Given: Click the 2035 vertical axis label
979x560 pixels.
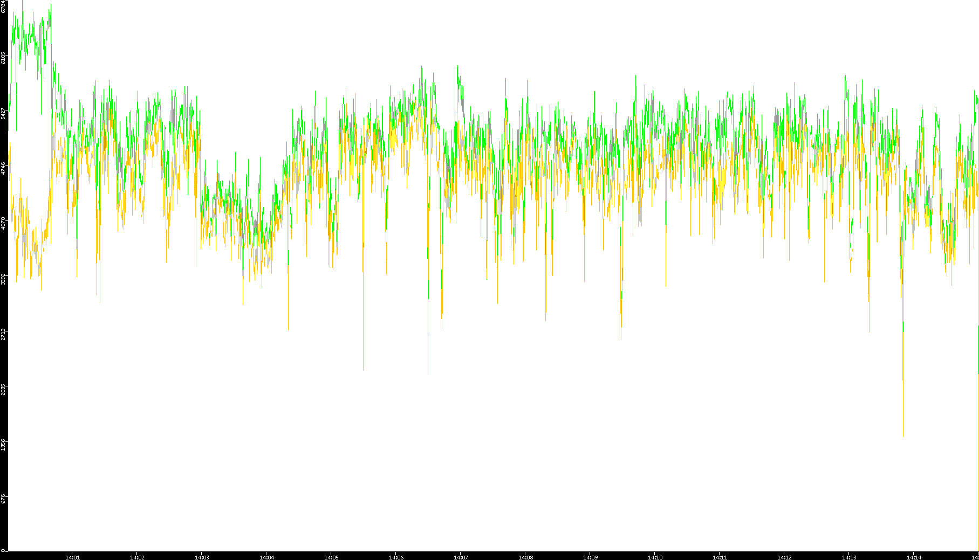Looking at the screenshot, I should tap(4, 389).
